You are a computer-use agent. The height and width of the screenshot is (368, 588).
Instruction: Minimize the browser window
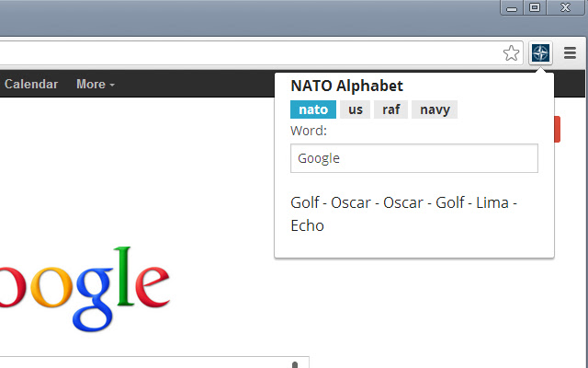(512, 8)
